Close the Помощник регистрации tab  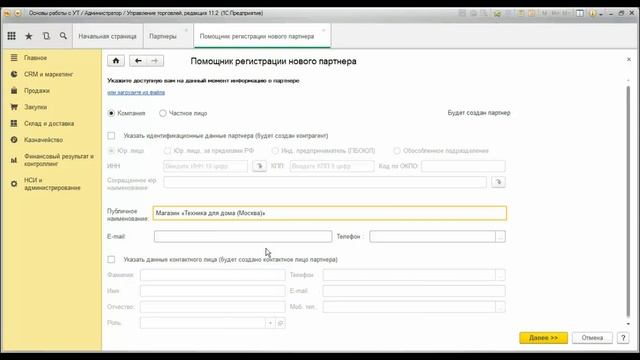pyautogui.click(x=324, y=30)
